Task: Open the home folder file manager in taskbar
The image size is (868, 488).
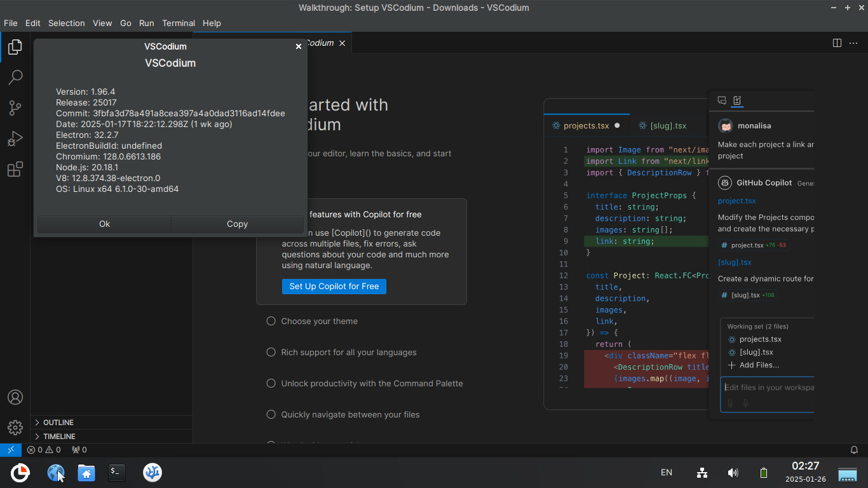Action: pyautogui.click(x=86, y=473)
